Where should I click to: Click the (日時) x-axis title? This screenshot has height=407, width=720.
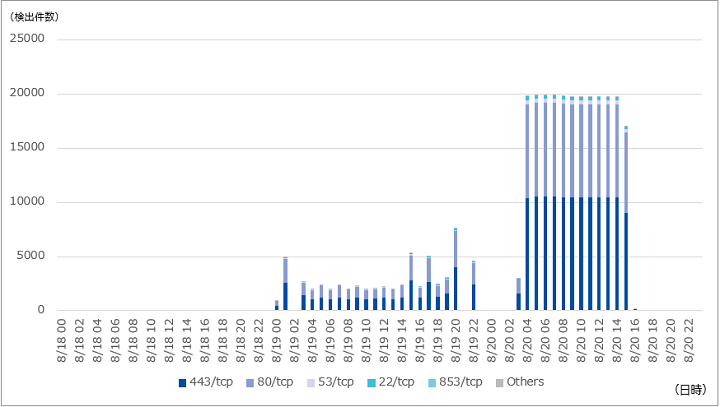pos(690,390)
